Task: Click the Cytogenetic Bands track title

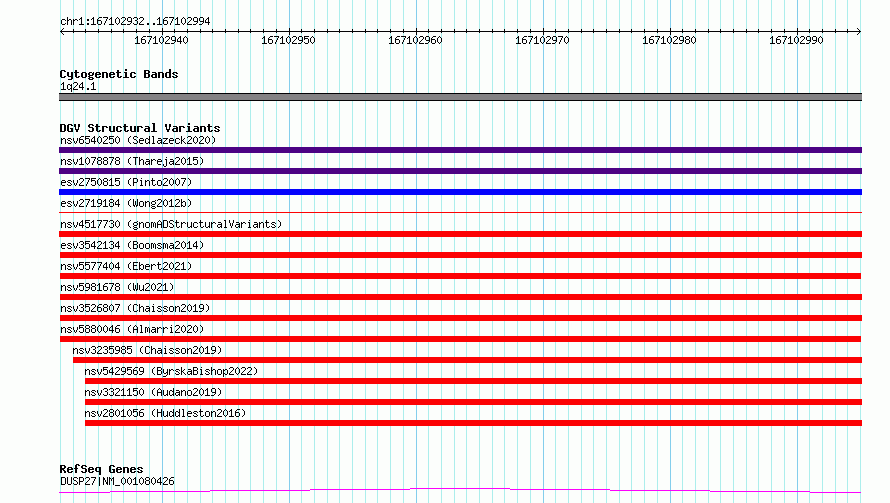Action: 119,74
